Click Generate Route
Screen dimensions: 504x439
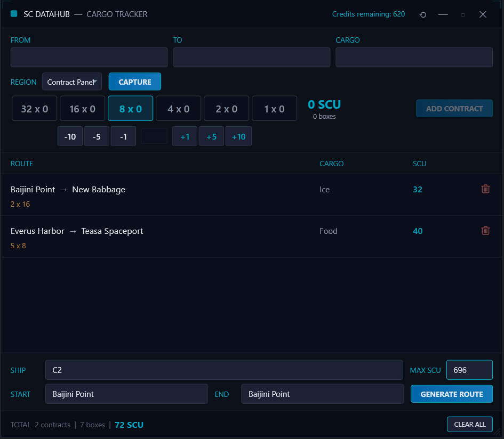(452, 394)
